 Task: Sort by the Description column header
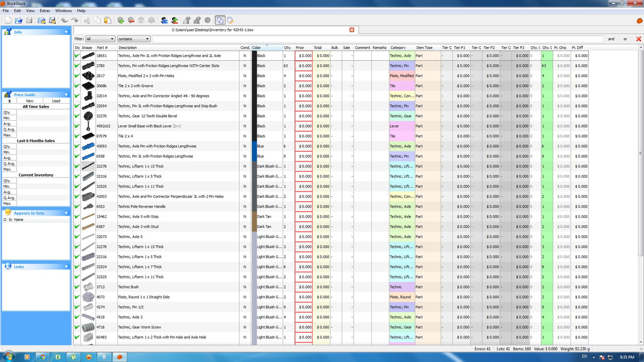click(178, 48)
